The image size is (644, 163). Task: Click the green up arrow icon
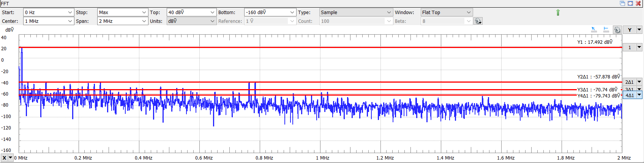point(558,13)
